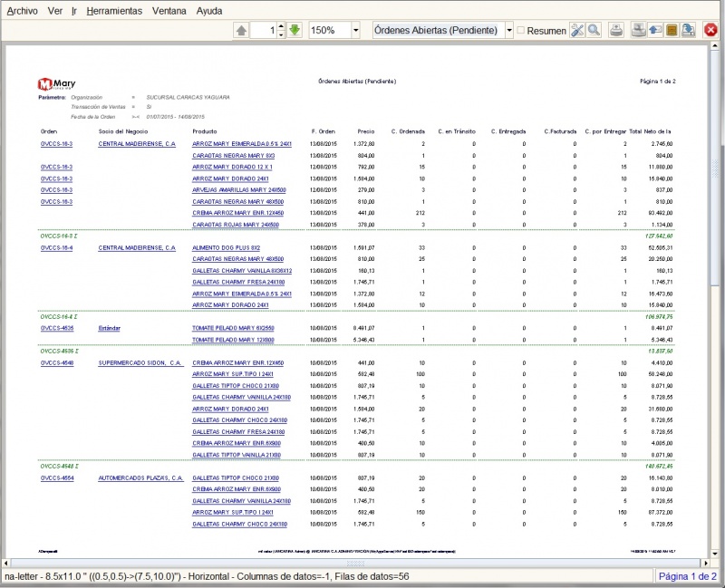This screenshot has height=588, width=725.
Task: Click the Orden column header
Action: point(49,131)
